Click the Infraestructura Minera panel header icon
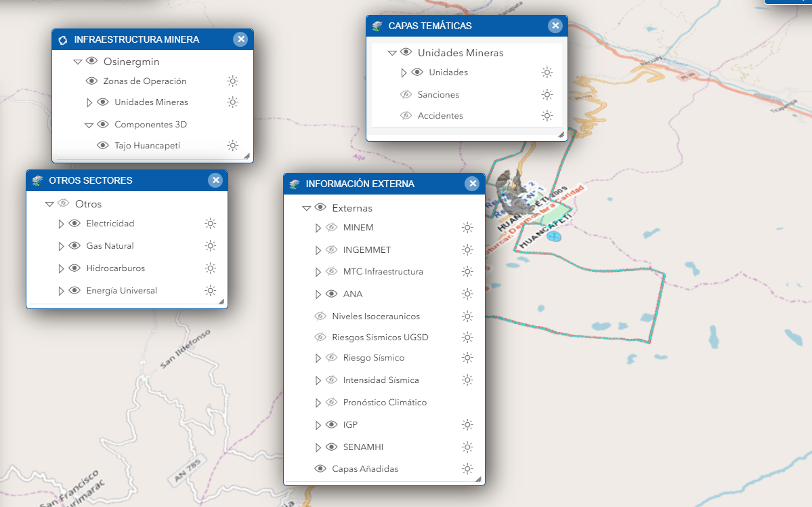This screenshot has height=507, width=812. pos(63,40)
